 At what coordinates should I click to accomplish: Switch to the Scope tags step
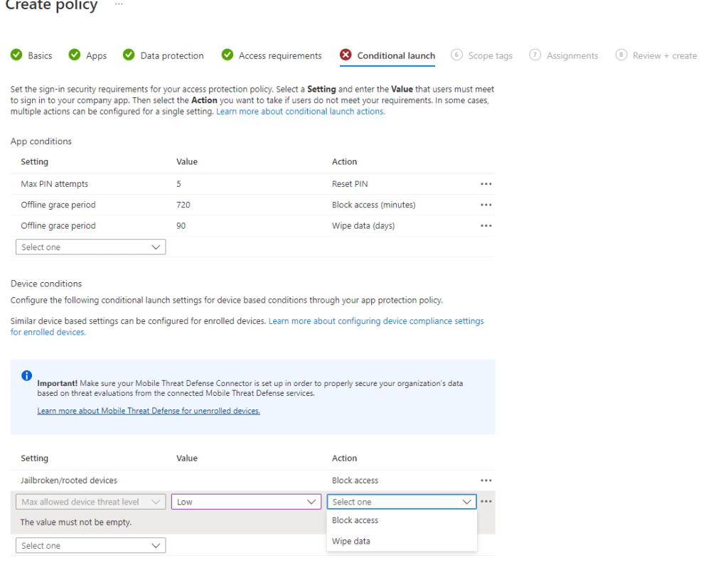click(489, 55)
